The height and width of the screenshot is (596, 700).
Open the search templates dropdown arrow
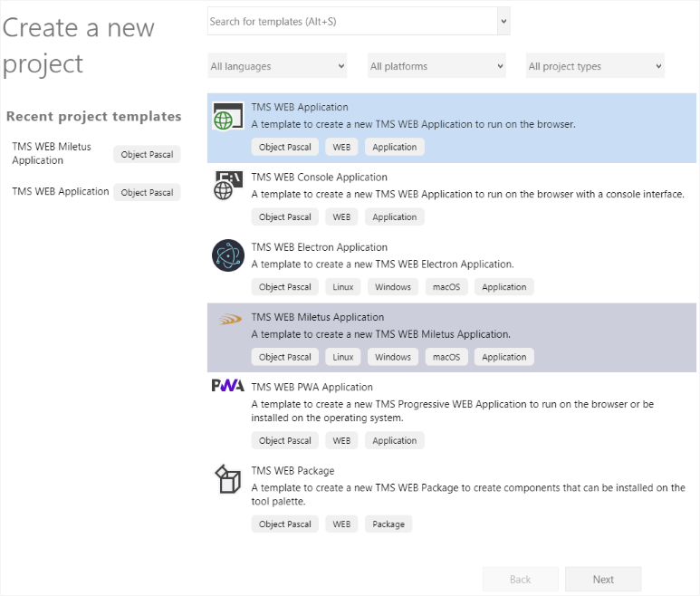click(x=503, y=21)
